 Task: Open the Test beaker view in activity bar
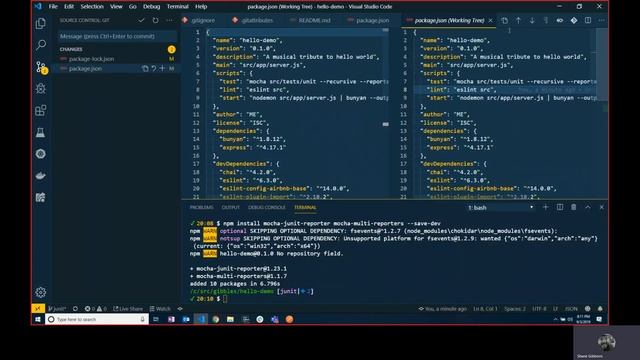coord(40,132)
